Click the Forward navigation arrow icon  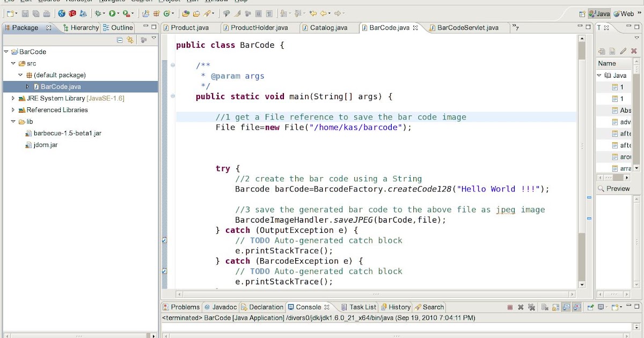click(x=338, y=13)
